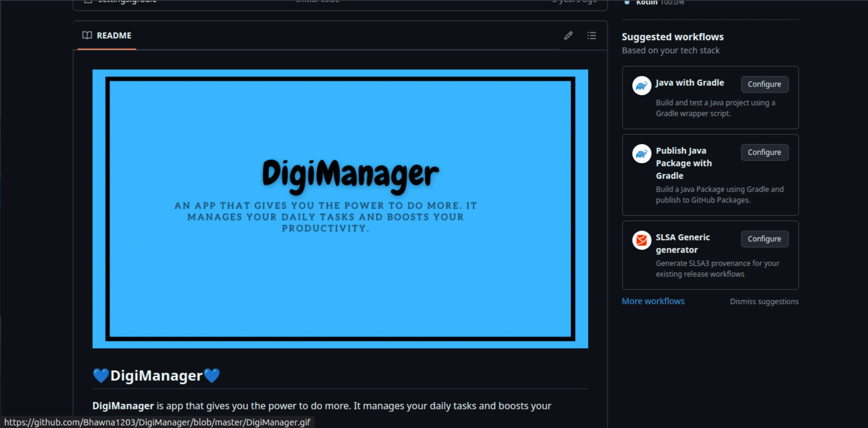Click the Gradle wrapper script description
868x428 pixels.
point(715,108)
